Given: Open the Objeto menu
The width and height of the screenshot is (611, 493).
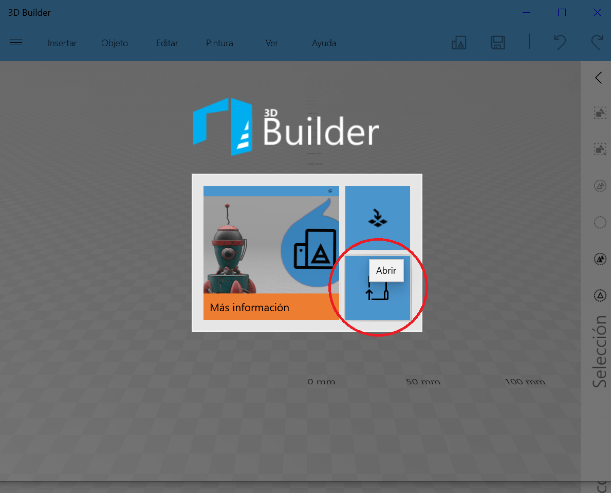Looking at the screenshot, I should [115, 43].
